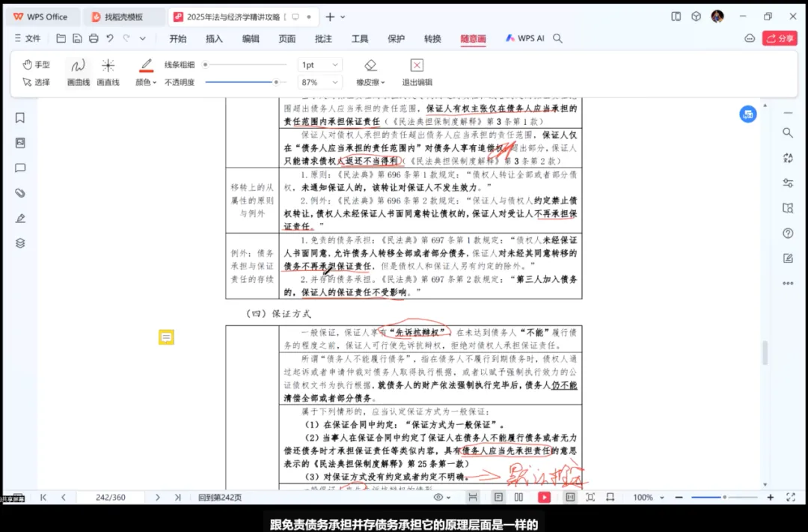Expand the quick access toolbar chevron
Screen dimensions: 808x532
click(143, 38)
